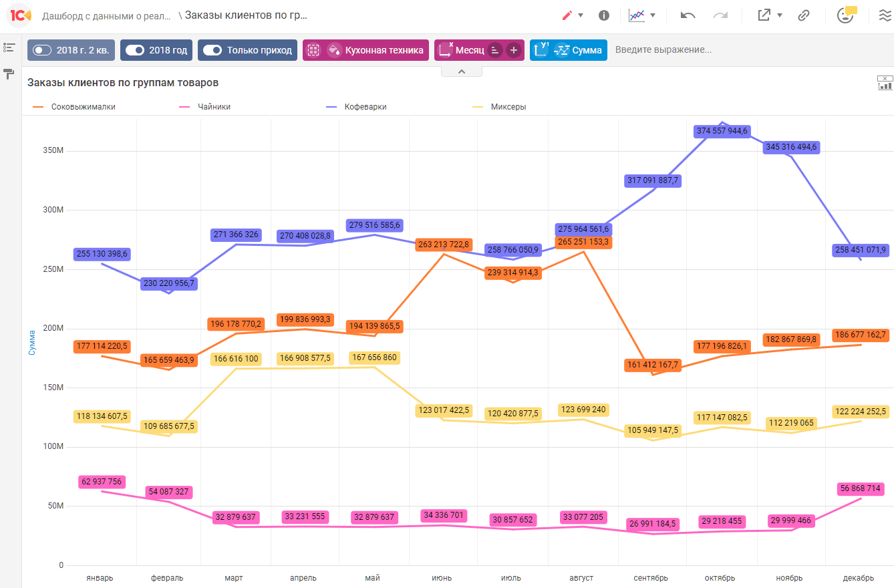Image resolution: width=894 pixels, height=588 pixels.
Task: Hide the Соковыжималки series in legend
Action: click(x=73, y=107)
